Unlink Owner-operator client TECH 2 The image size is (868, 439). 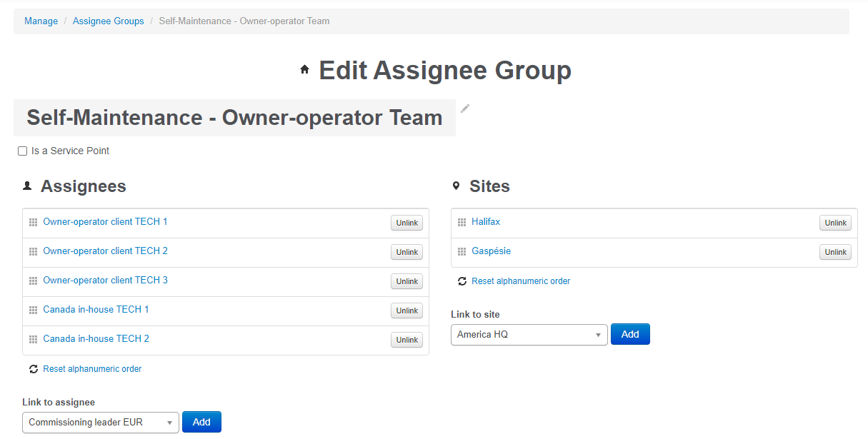pyautogui.click(x=406, y=251)
